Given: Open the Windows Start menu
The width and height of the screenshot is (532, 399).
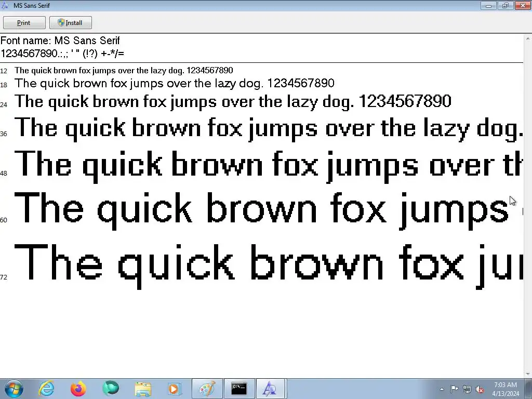Looking at the screenshot, I should point(14,389).
